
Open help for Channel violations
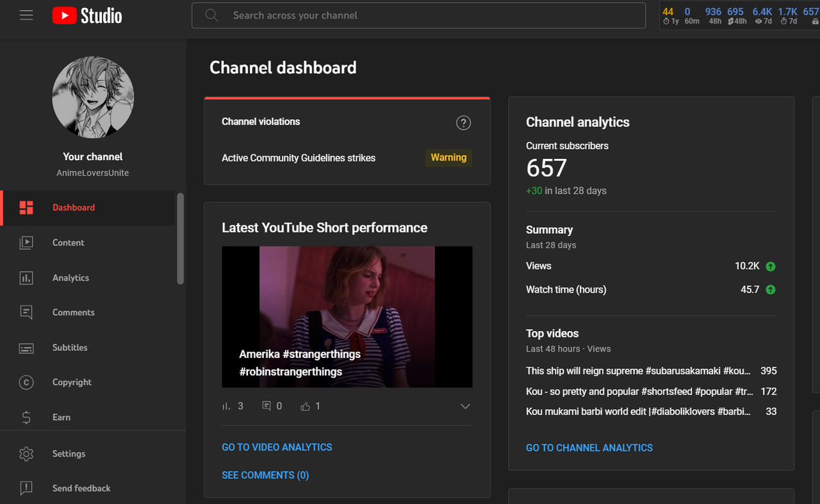coord(463,123)
